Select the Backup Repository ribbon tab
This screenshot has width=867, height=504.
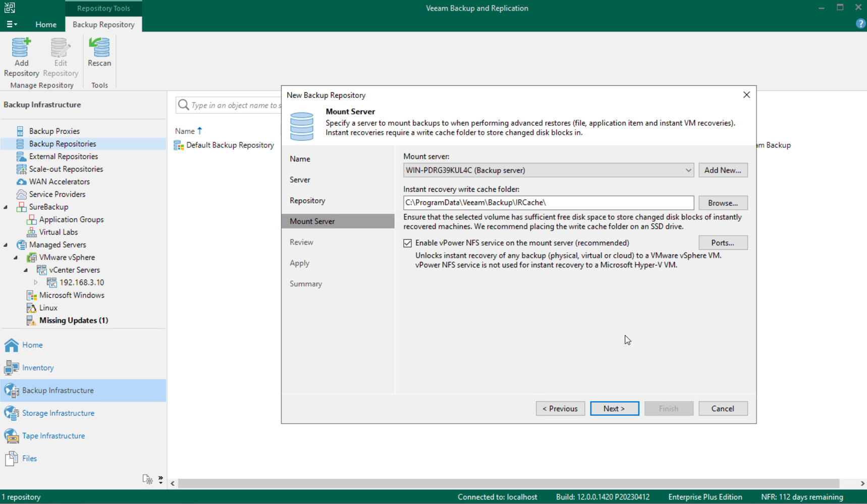(x=103, y=24)
